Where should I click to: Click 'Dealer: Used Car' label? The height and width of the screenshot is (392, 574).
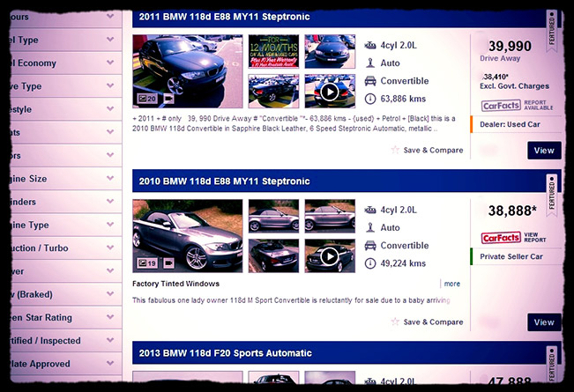(x=510, y=124)
